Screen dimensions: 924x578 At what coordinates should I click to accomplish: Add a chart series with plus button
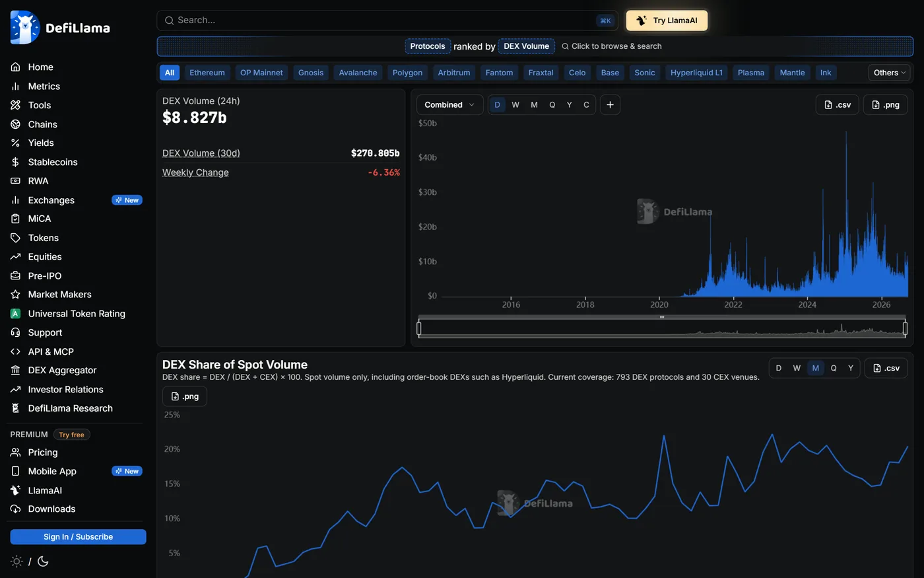[610, 105]
